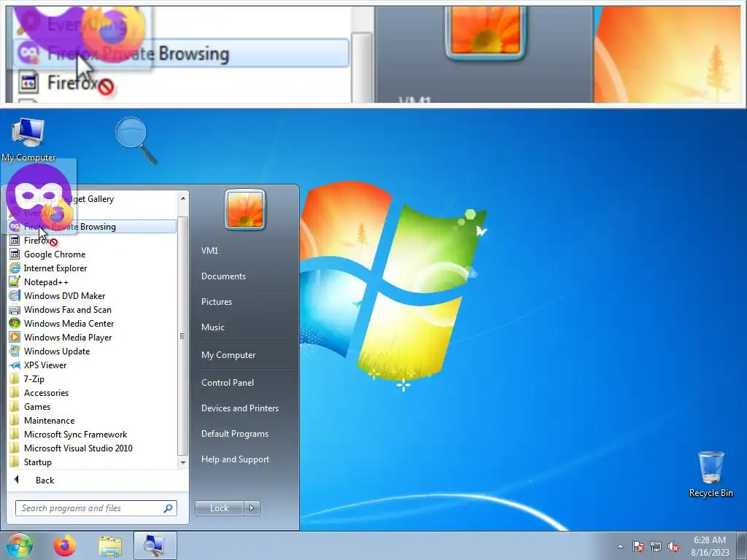Show hidden tray icons arrow
Viewport: 747px width, 560px height.
[x=620, y=546]
